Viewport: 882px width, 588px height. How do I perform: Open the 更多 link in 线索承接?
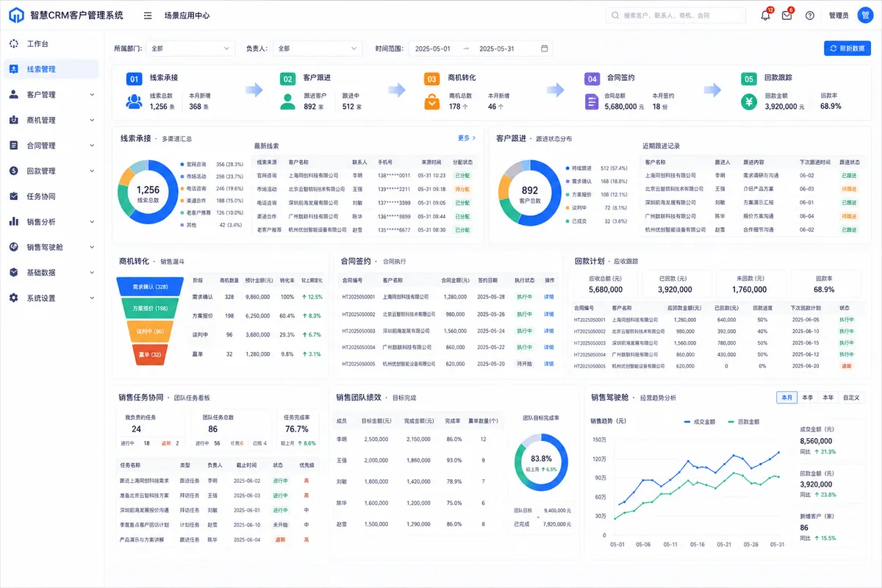coord(467,138)
